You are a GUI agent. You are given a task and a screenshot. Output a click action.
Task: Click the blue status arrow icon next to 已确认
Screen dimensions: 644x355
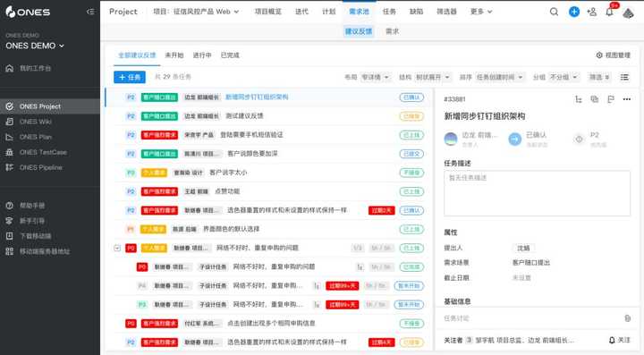pos(515,139)
